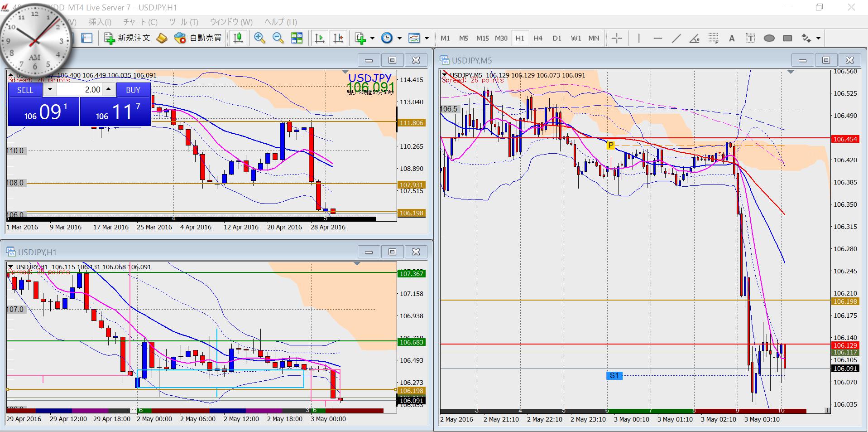Click the Zoom Out magnifier icon
Viewport: 868px width, 432px height.
(278, 38)
